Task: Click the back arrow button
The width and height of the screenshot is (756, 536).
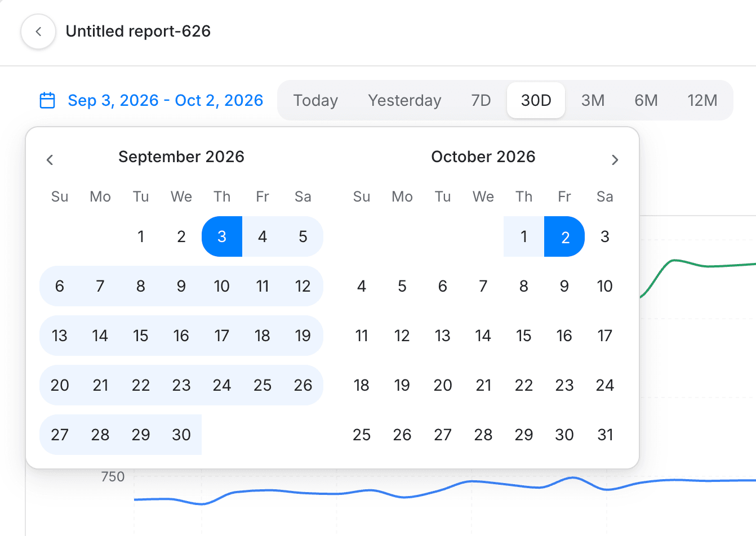Action: tap(38, 32)
